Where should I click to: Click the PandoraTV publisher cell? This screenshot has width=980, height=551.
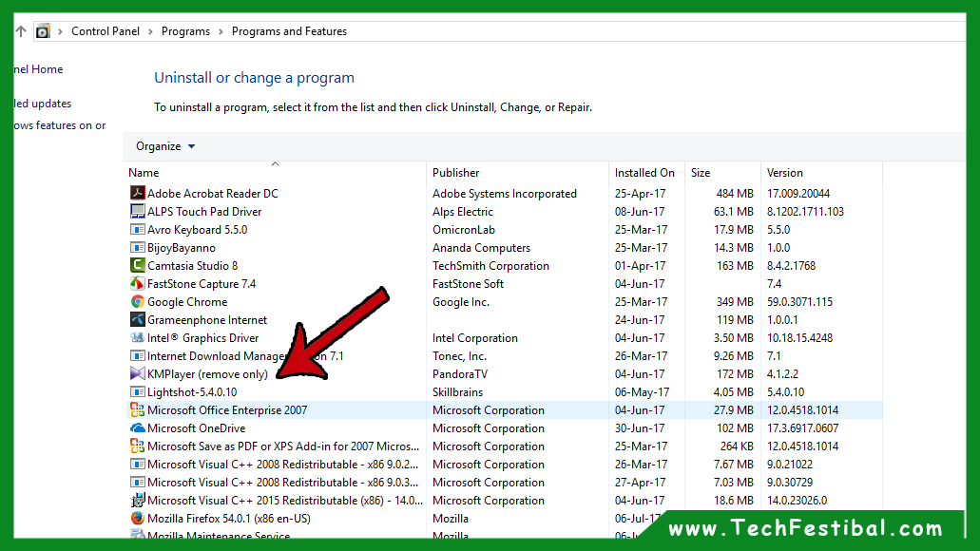(x=460, y=374)
